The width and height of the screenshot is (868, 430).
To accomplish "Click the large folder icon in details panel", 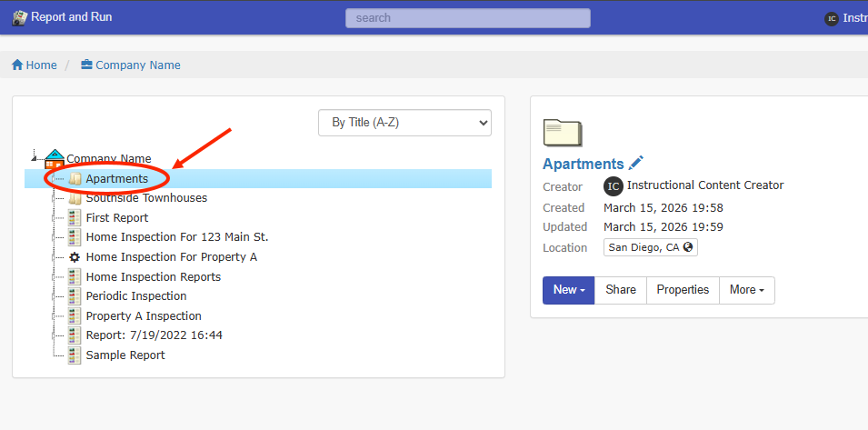I will [562, 132].
